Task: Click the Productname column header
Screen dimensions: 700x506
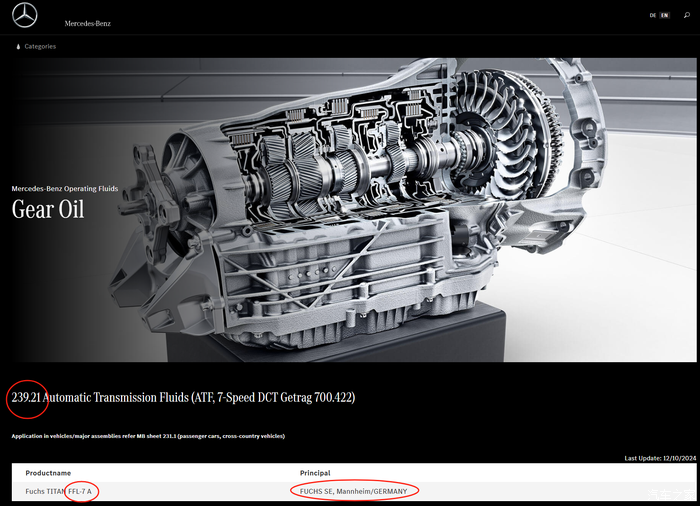Action: click(48, 473)
